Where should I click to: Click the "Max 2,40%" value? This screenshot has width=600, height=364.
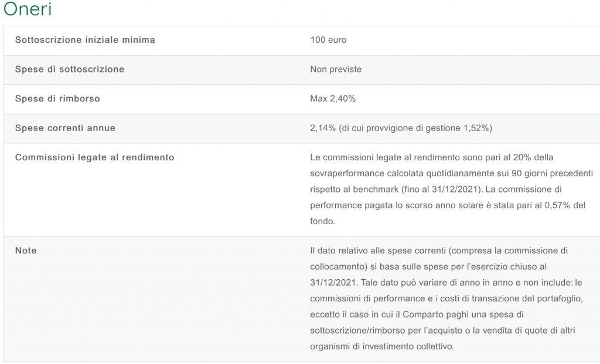(x=333, y=98)
